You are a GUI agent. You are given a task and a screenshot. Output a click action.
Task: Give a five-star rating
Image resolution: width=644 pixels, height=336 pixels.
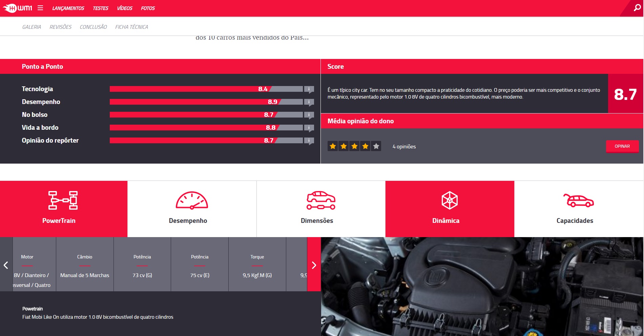376,146
